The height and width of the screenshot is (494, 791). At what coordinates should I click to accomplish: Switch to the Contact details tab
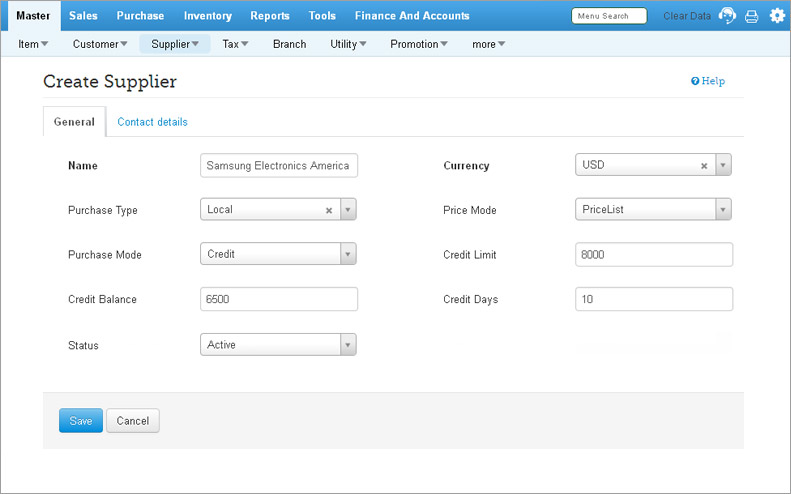[152, 122]
